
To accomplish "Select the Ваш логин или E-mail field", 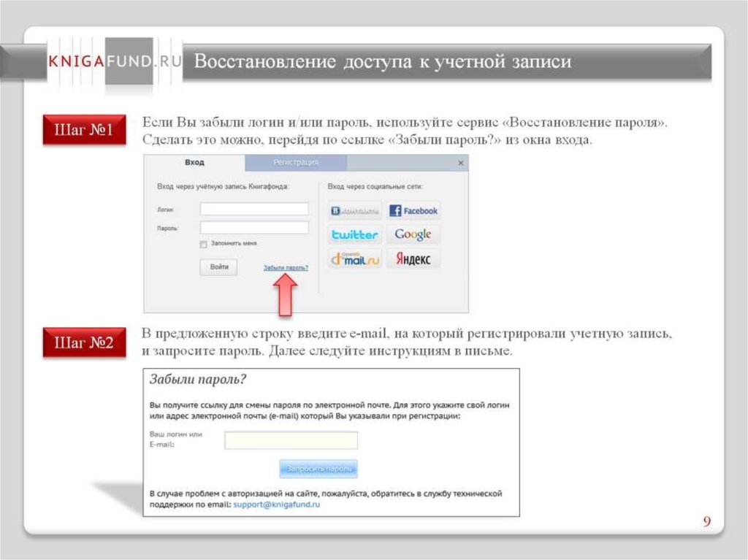I will coord(291,440).
